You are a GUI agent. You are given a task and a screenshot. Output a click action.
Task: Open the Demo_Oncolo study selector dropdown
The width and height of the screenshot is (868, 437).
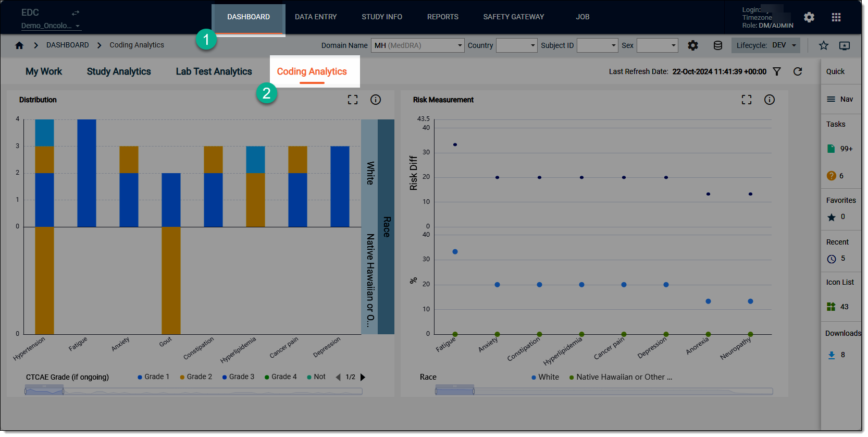51,26
